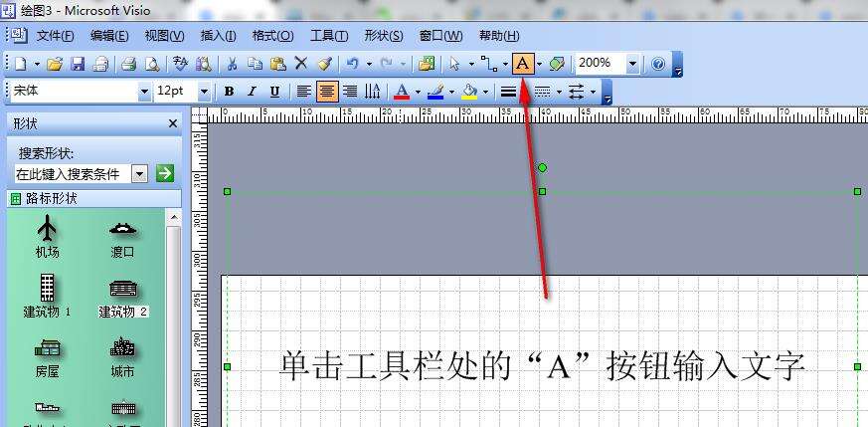Run the spelling check icon
The width and height of the screenshot is (868, 427).
coord(181,64)
